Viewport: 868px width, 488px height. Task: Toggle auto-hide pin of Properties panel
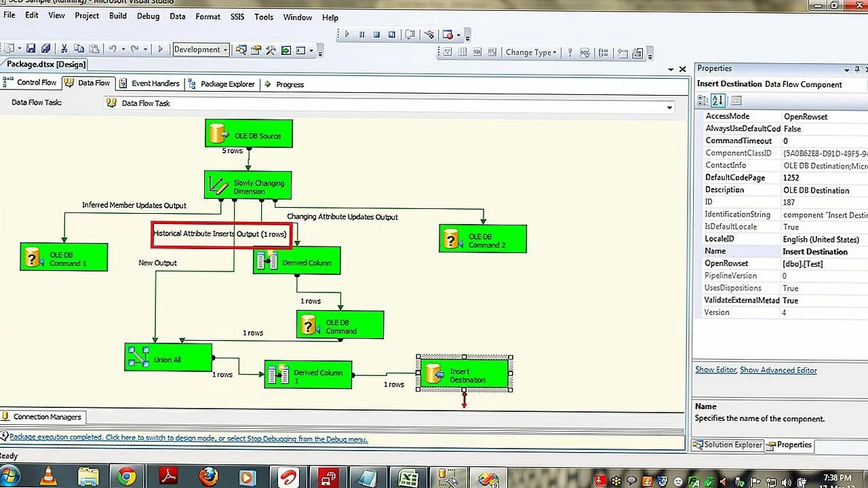857,69
